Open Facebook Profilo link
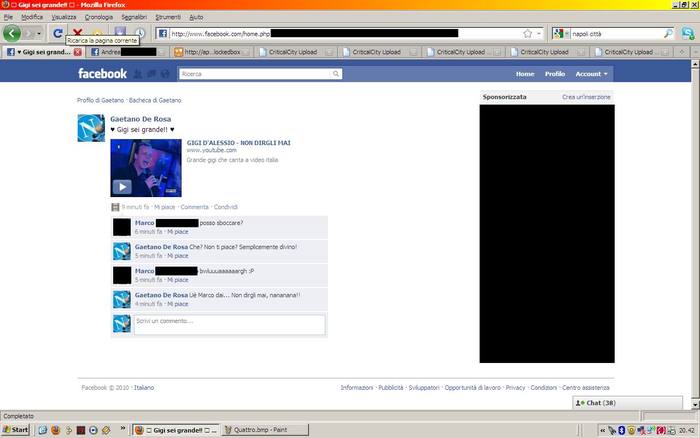 click(555, 74)
